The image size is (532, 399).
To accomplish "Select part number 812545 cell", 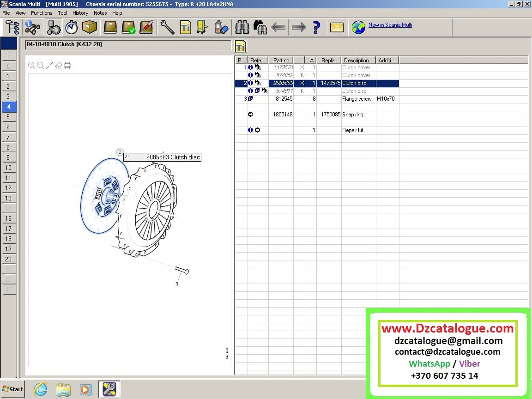I will (x=281, y=99).
